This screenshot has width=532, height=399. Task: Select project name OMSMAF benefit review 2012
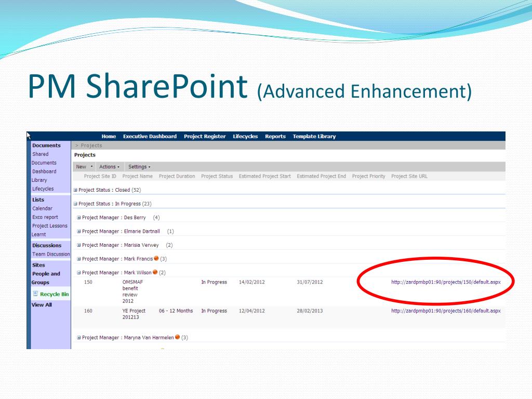(132, 291)
